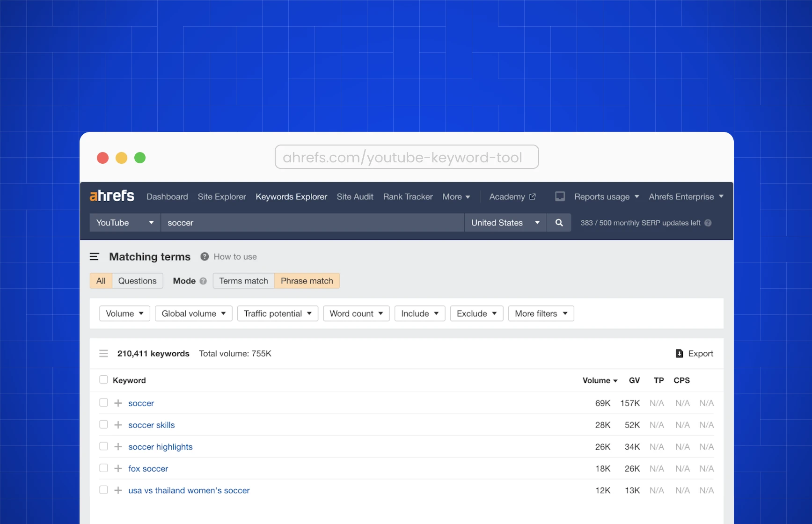This screenshot has height=524, width=812.
Task: Switch to the Questions tab
Action: [137, 281]
